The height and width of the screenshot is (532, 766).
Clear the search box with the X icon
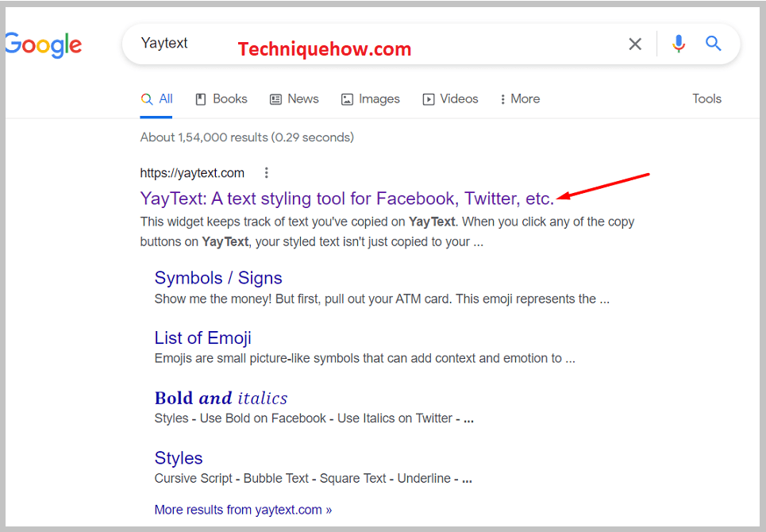pos(634,44)
